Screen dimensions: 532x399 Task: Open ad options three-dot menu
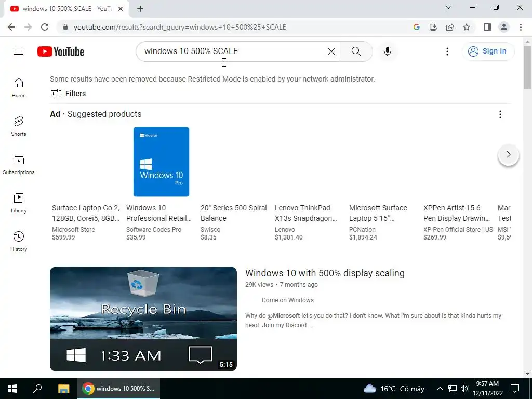500,114
